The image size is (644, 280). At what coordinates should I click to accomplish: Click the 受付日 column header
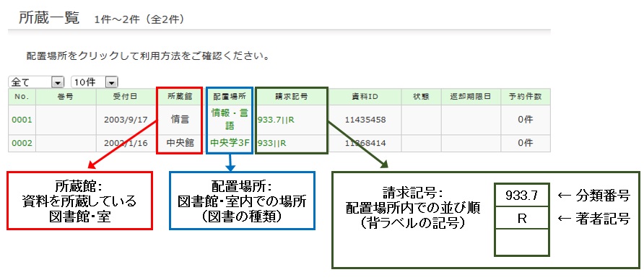click(x=126, y=97)
